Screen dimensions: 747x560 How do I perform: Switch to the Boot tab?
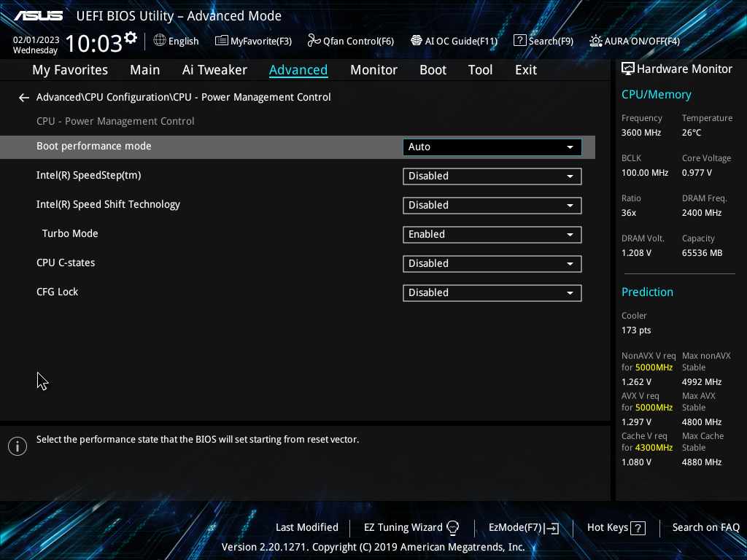coord(433,70)
